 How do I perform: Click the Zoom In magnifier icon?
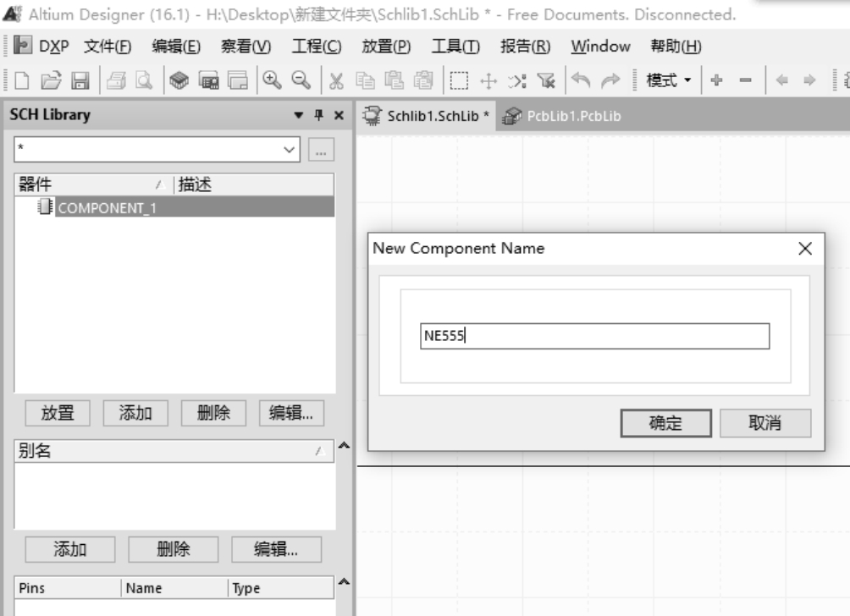(272, 80)
